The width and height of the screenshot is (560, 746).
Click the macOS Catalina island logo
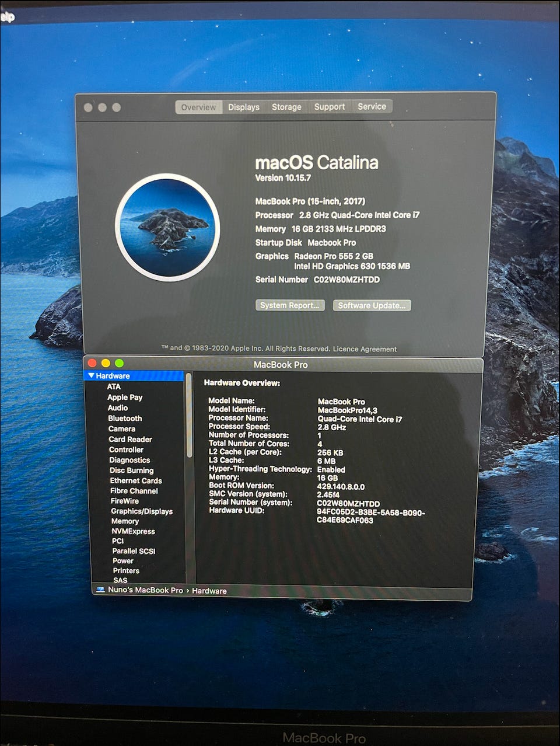click(168, 228)
